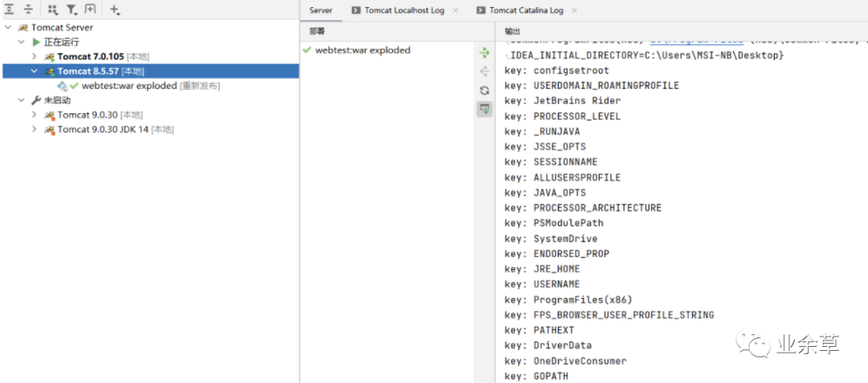Click output line 'key: JSSE_OPTS'
This screenshot has height=383, width=868.
545,147
